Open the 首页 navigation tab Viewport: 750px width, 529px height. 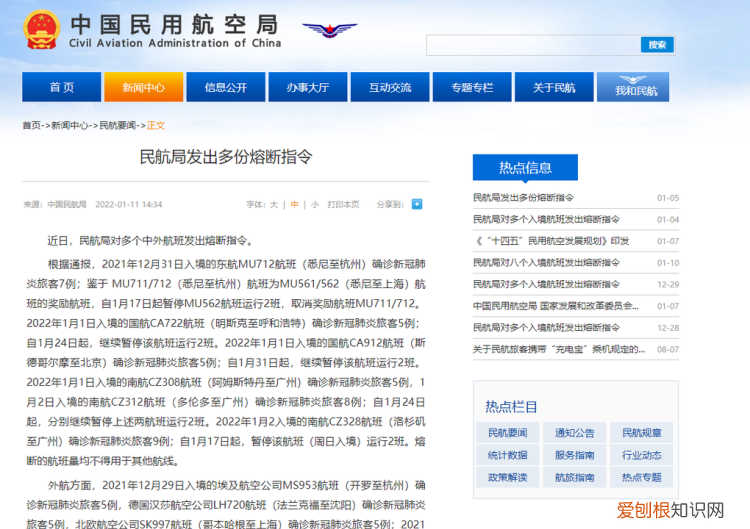(x=62, y=87)
